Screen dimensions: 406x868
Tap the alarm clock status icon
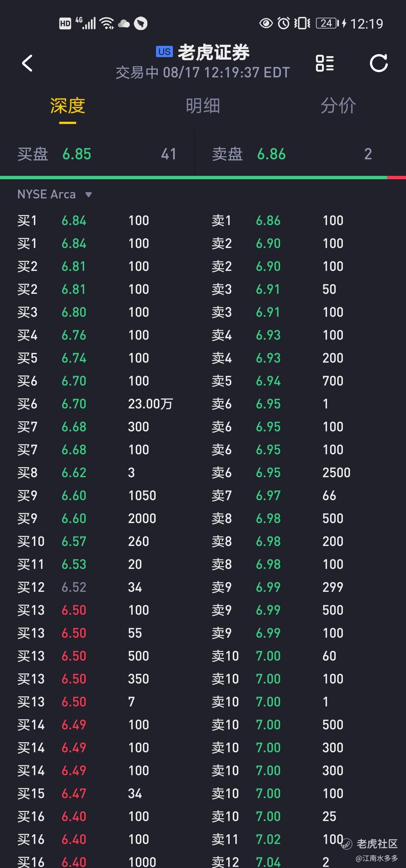[x=283, y=23]
